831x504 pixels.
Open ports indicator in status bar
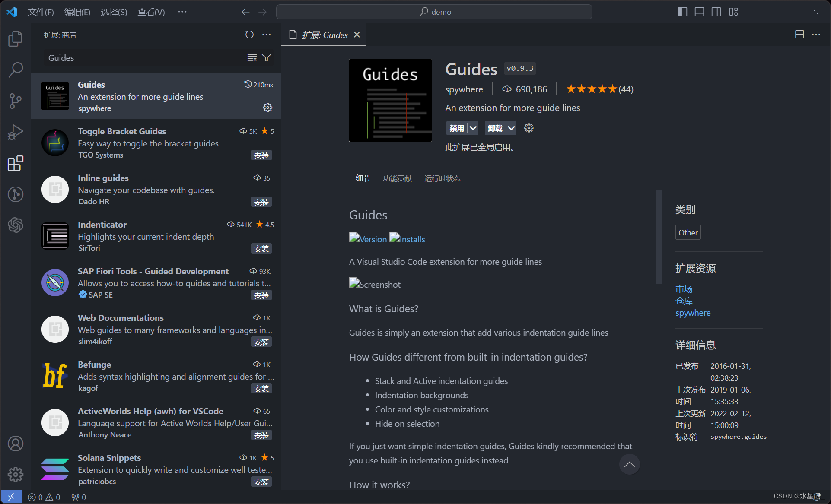point(79,497)
